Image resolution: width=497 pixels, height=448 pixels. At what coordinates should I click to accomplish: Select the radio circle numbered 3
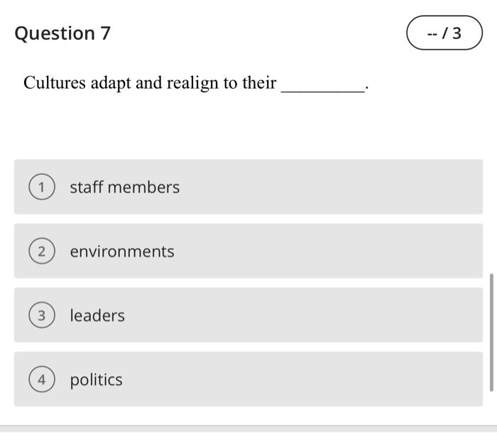(x=42, y=316)
